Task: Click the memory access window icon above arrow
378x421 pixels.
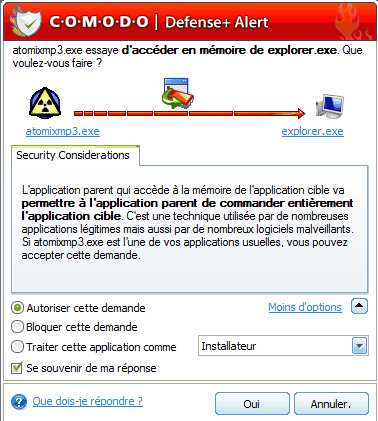Action: coord(178,93)
